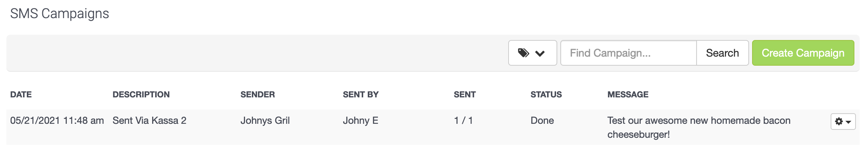Sort by the DESCRIPTION column header
The image size is (868, 154).
pyautogui.click(x=141, y=94)
